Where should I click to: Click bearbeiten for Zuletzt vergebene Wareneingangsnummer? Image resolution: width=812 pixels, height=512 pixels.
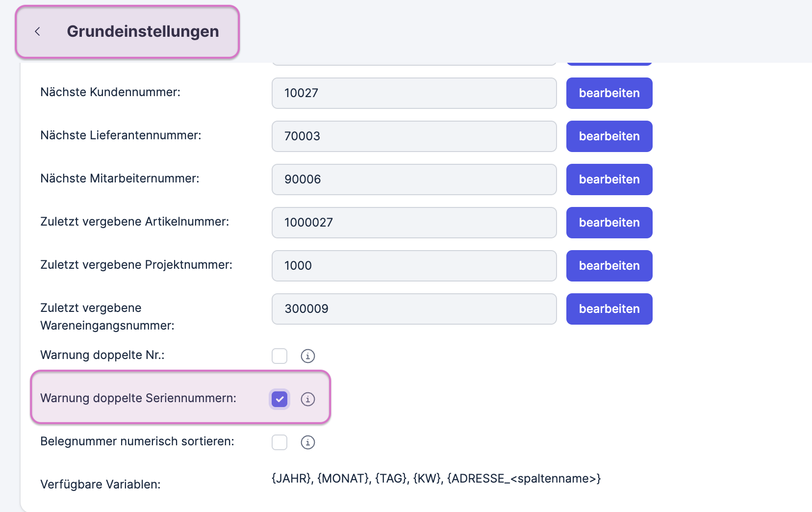609,309
